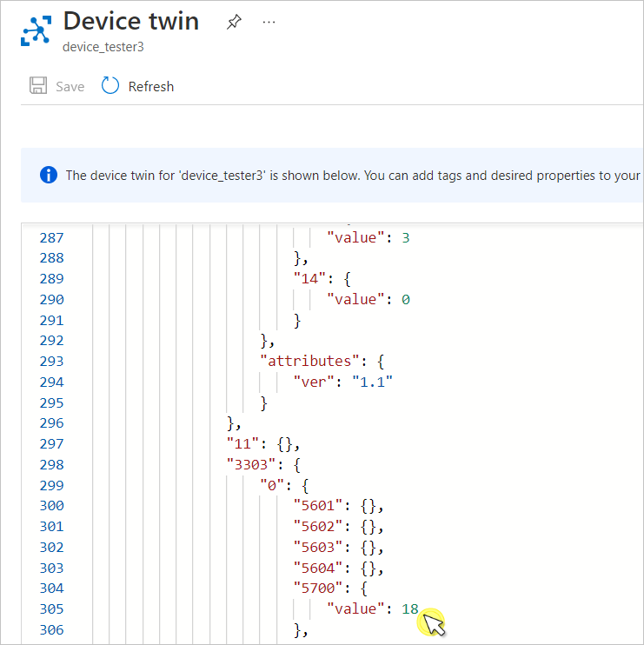Image resolution: width=644 pixels, height=645 pixels.
Task: Click line number 298
Action: coord(52,465)
